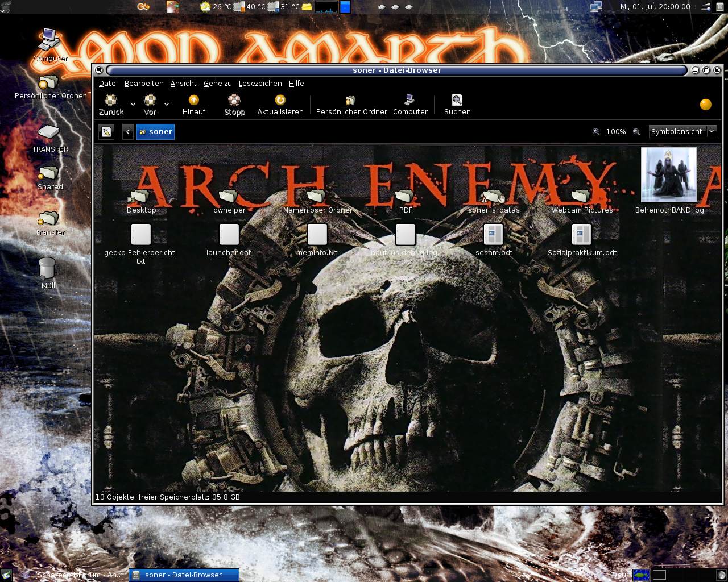Select the nautilus-debug-log.txt file
Viewport: 728px width, 582px height.
[x=406, y=244]
